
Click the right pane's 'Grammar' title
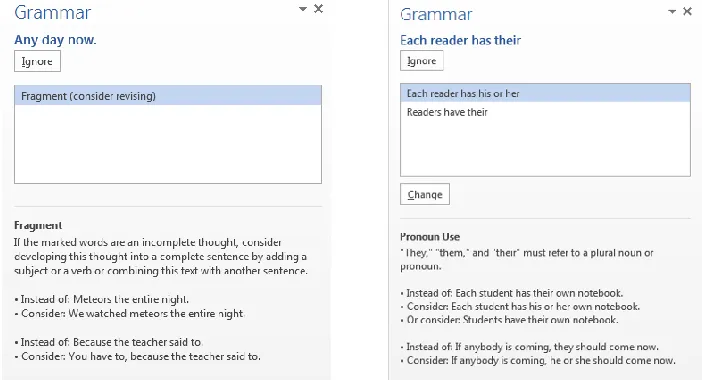pyautogui.click(x=436, y=14)
